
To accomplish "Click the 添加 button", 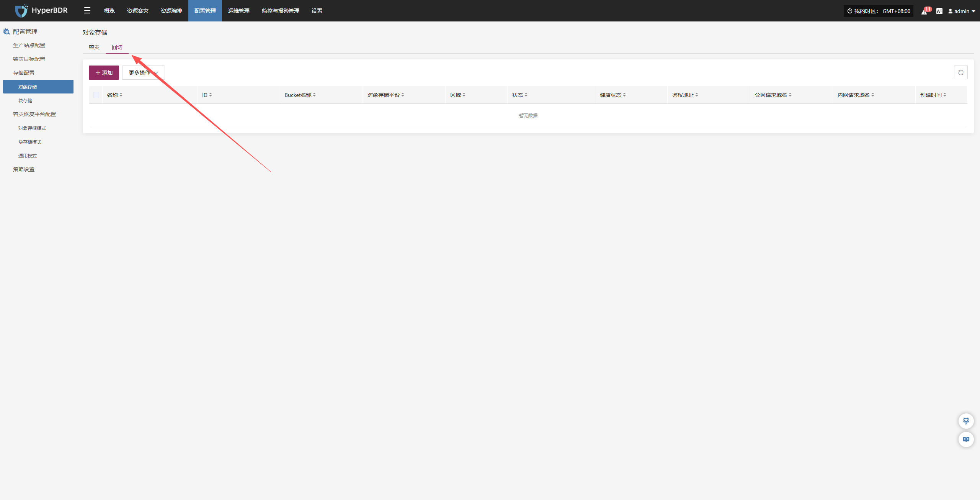I will point(104,73).
